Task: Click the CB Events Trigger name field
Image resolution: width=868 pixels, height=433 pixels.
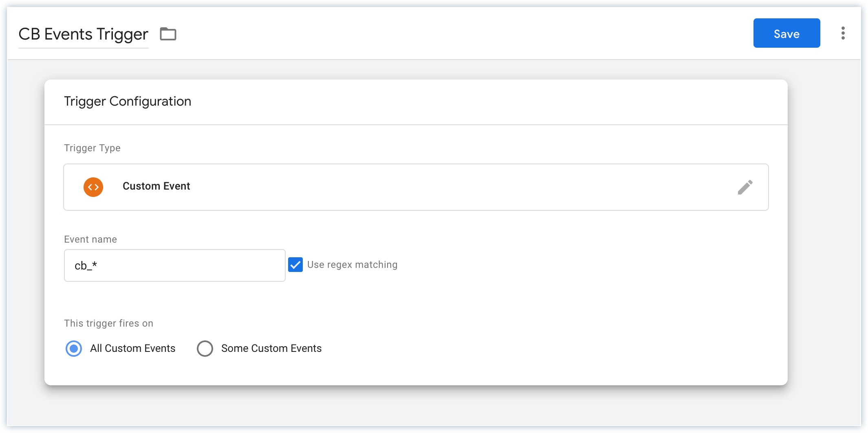Action: (83, 34)
